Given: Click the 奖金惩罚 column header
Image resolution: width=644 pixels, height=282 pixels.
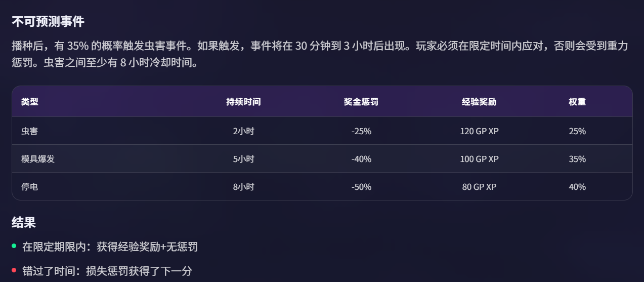Looking at the screenshot, I should pos(361,102).
